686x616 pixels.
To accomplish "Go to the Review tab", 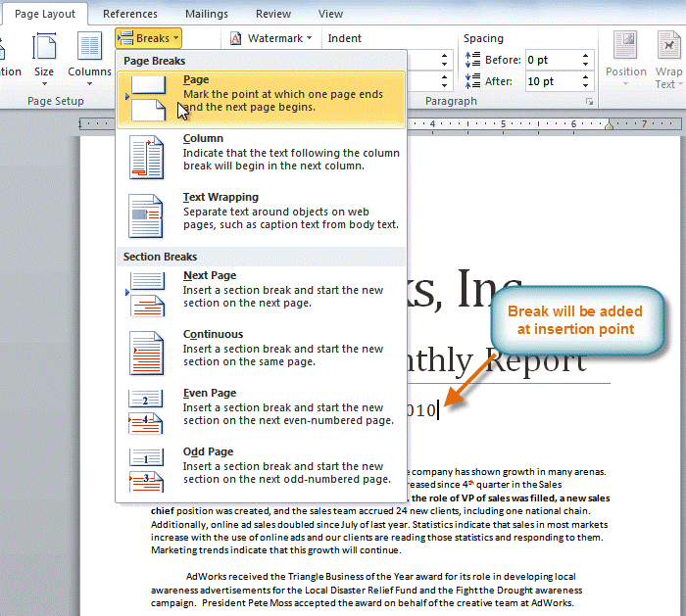I will coord(273,14).
